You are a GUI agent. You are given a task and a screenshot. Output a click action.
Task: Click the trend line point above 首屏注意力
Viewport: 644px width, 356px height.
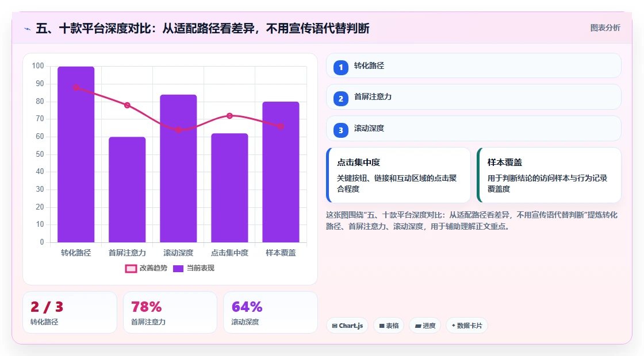(127, 105)
